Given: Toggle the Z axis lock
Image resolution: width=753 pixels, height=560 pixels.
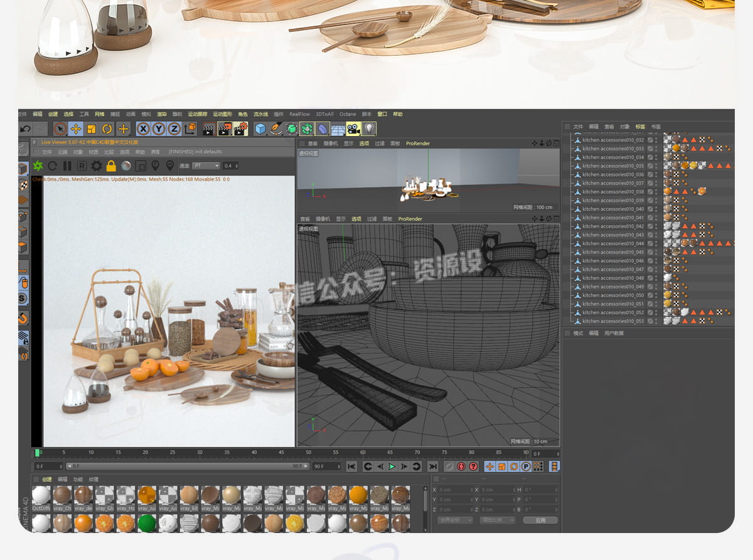Looking at the screenshot, I should point(174,129).
